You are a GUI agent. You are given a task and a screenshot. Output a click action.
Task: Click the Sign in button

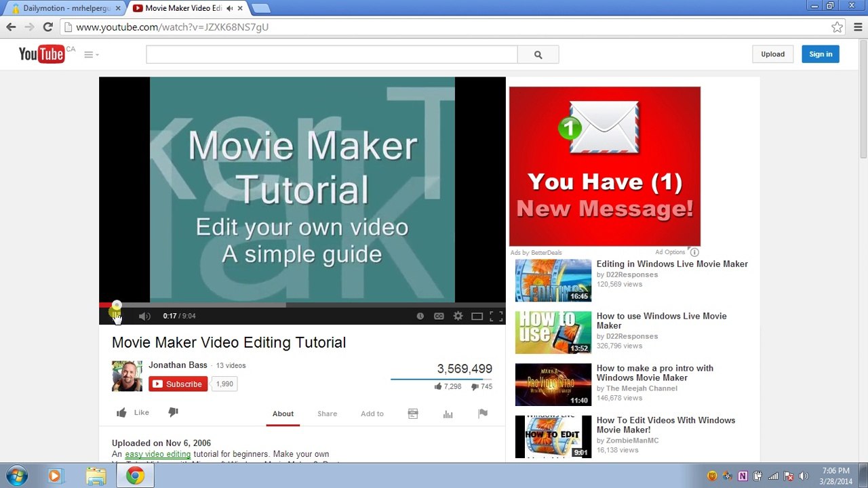tap(821, 54)
